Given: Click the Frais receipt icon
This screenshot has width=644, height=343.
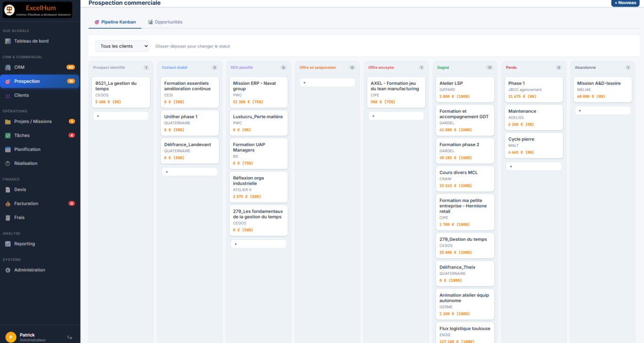Looking at the screenshot, I should pyautogui.click(x=8, y=218).
